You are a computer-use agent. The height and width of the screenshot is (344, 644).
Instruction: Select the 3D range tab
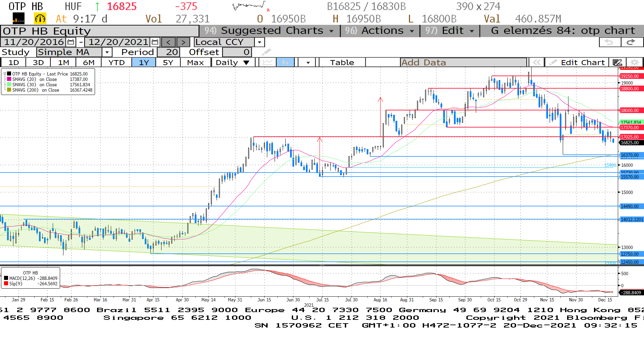(x=38, y=62)
